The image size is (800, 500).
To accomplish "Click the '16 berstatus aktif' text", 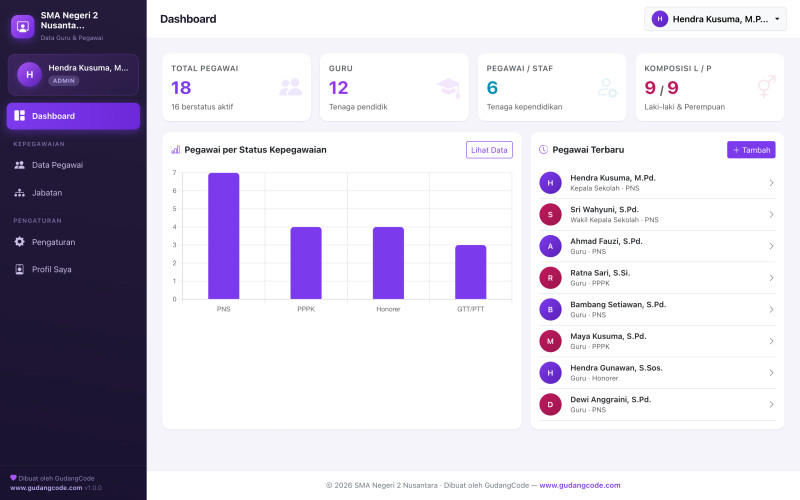I will click(x=202, y=107).
